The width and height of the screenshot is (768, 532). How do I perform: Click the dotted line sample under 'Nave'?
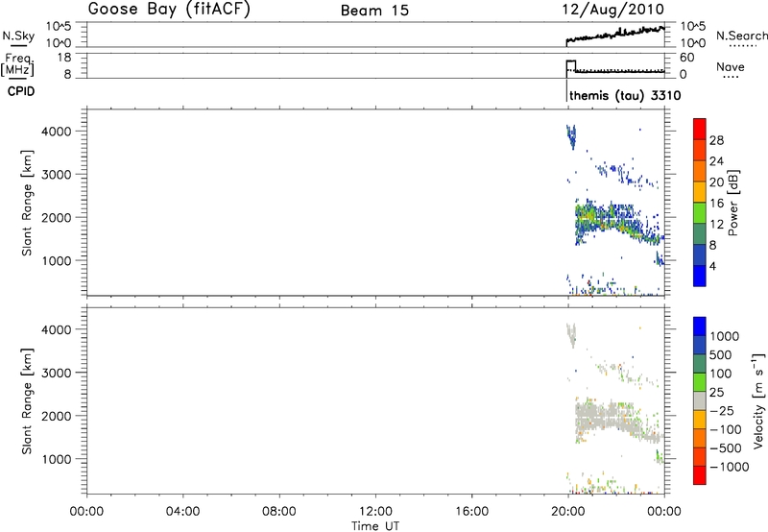pyautogui.click(x=731, y=78)
